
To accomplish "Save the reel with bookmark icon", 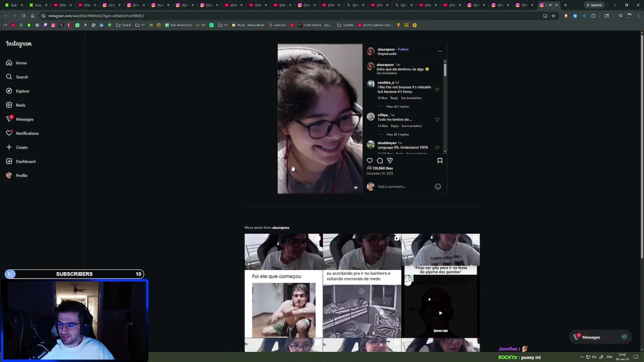I will (440, 161).
